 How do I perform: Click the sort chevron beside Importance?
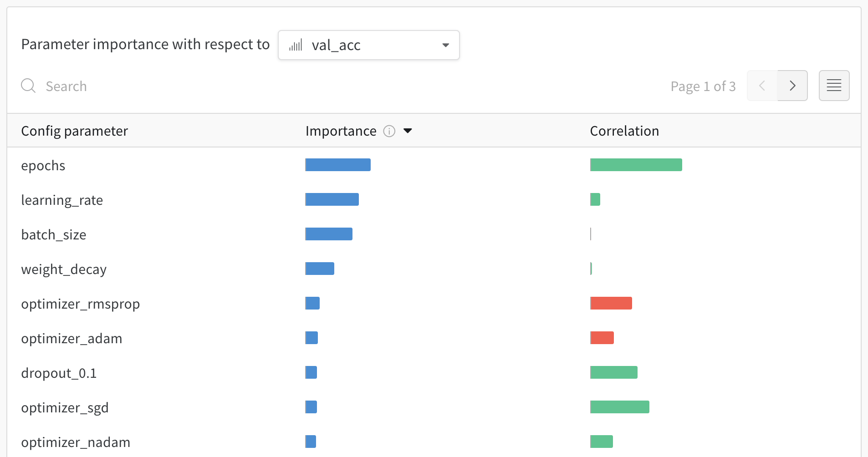tap(408, 131)
